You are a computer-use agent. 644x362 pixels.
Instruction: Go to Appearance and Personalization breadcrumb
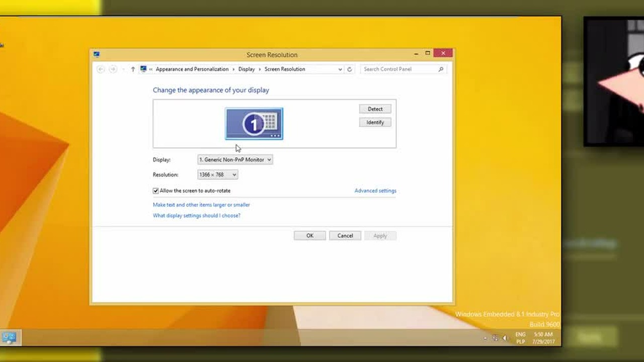192,69
